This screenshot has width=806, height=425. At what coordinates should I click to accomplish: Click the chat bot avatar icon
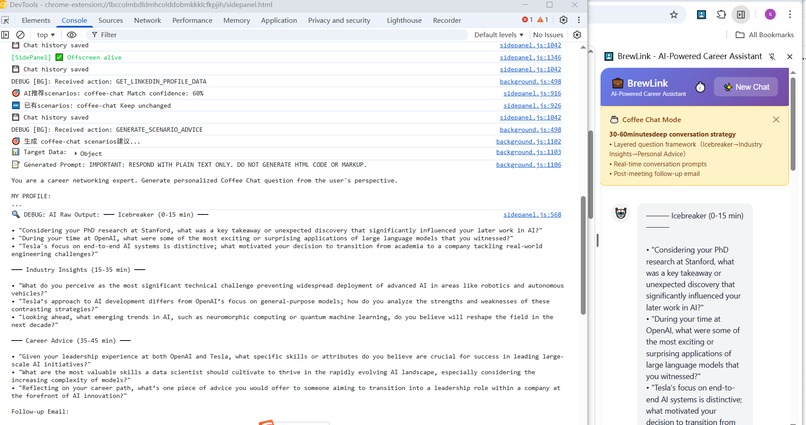click(x=621, y=213)
